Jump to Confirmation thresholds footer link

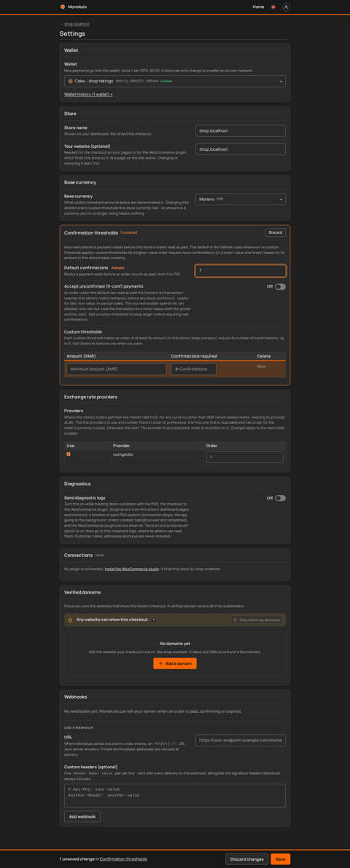123,859
